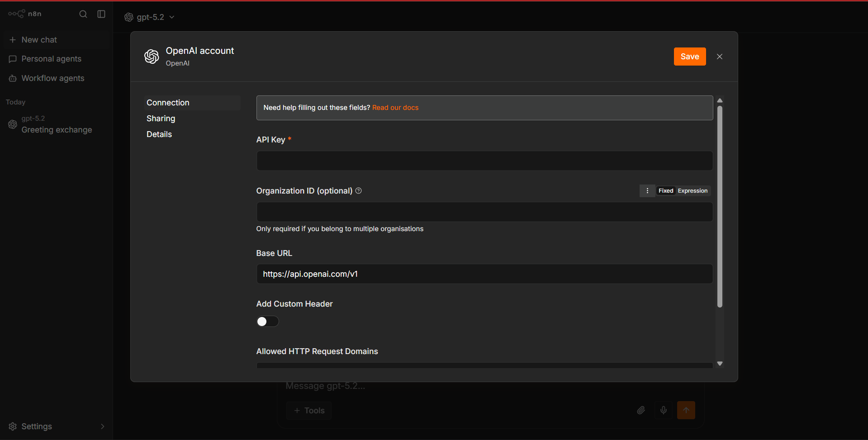The height and width of the screenshot is (440, 868).
Task: Click the settings gear icon
Action: 13,426
